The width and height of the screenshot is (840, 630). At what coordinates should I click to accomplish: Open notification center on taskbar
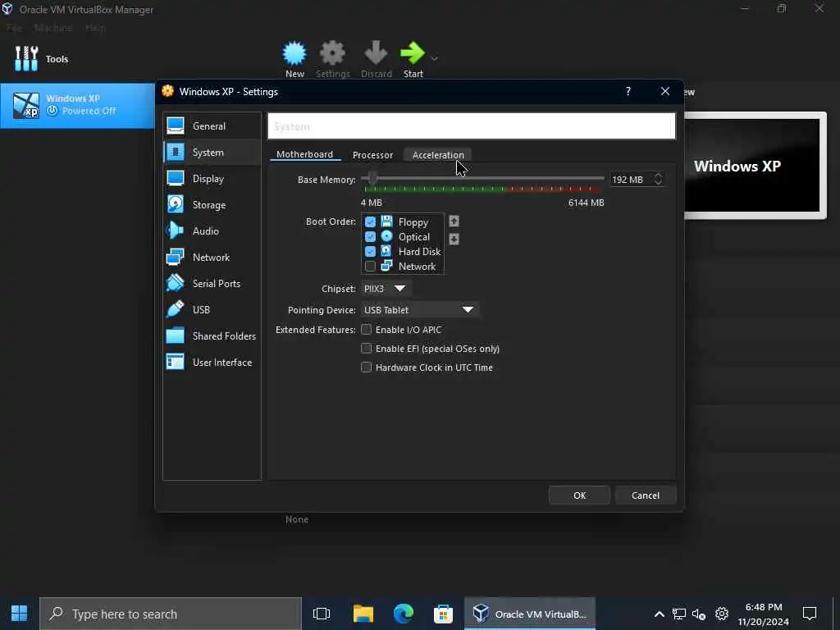[810, 614]
